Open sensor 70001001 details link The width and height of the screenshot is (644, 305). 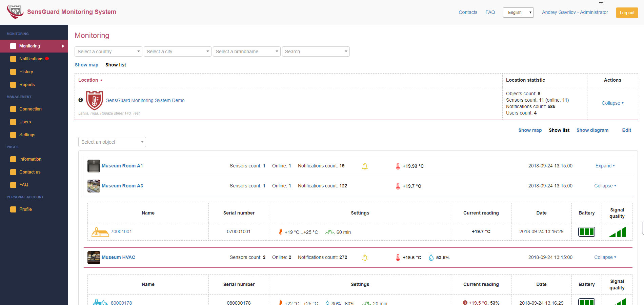pyautogui.click(x=121, y=231)
